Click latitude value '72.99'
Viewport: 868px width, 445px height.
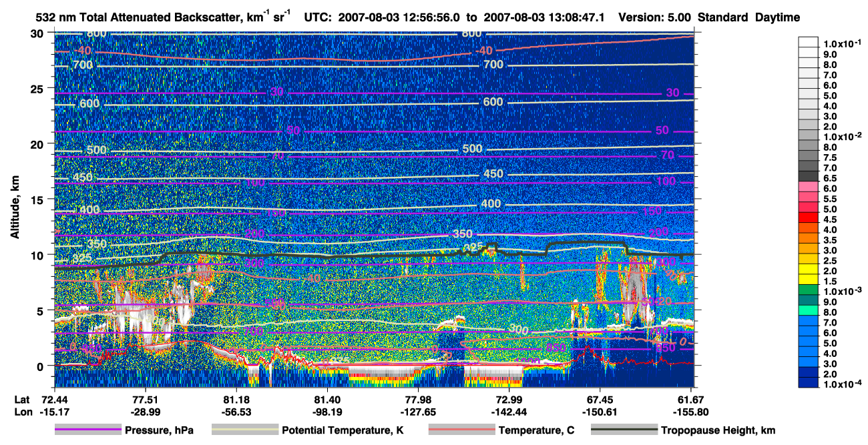[x=508, y=400]
